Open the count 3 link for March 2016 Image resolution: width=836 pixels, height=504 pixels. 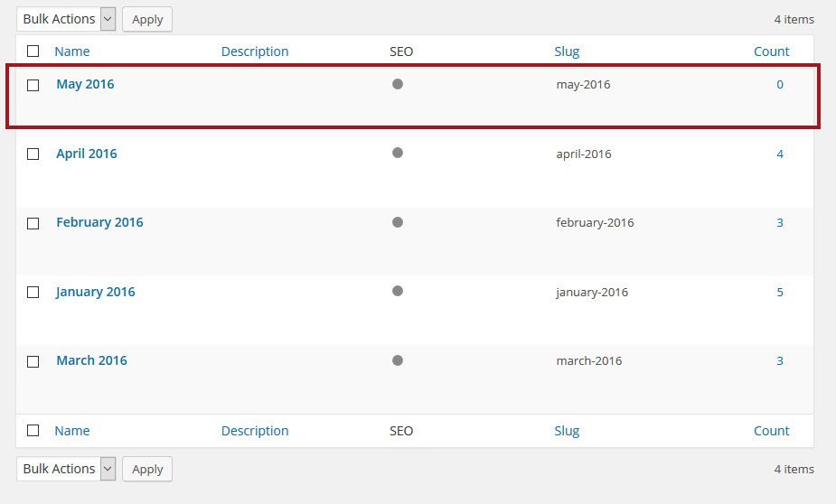tap(780, 360)
